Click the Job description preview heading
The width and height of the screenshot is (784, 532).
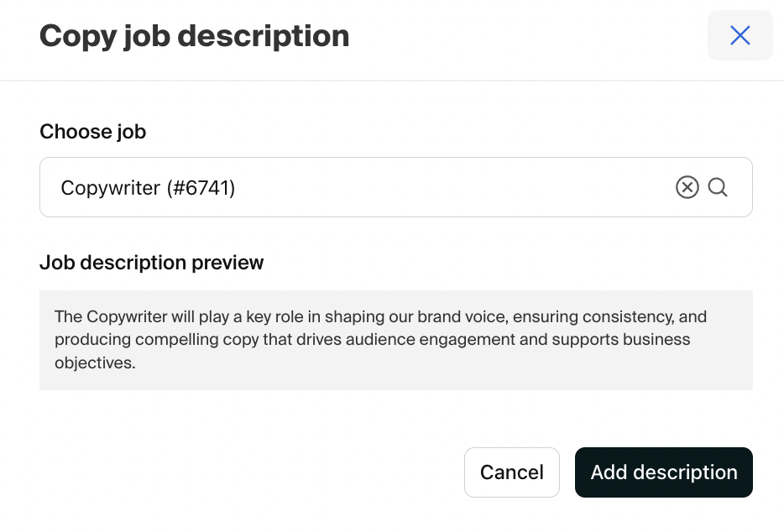coord(151,262)
